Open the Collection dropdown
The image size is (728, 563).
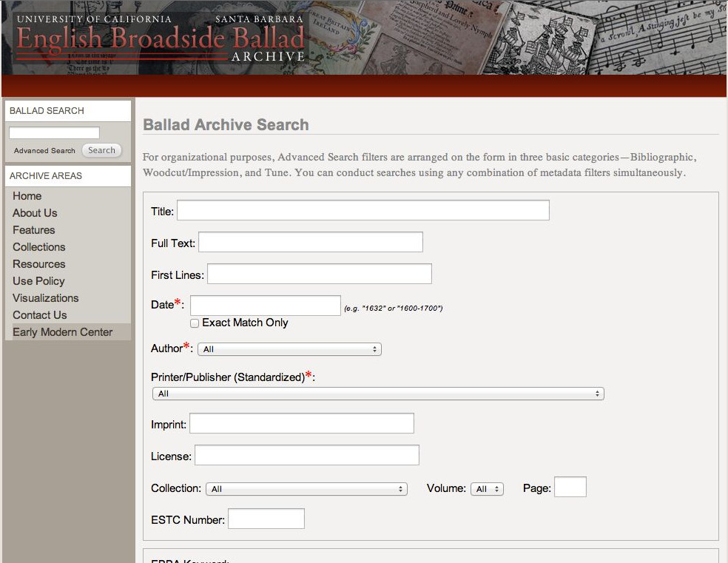pos(306,489)
